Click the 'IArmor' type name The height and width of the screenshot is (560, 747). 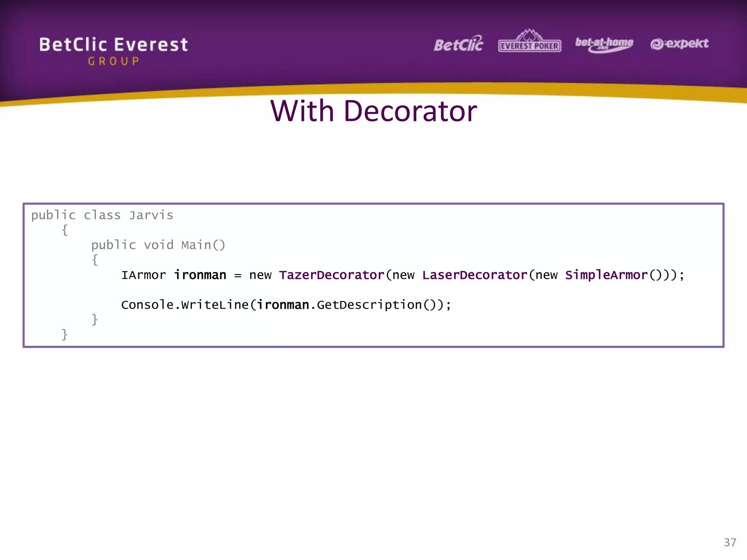143,275
